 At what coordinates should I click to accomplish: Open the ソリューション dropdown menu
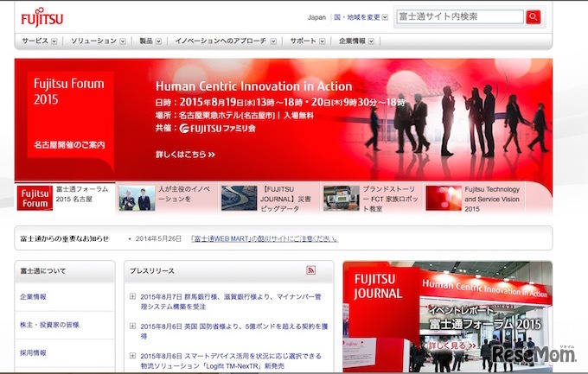tap(98, 41)
